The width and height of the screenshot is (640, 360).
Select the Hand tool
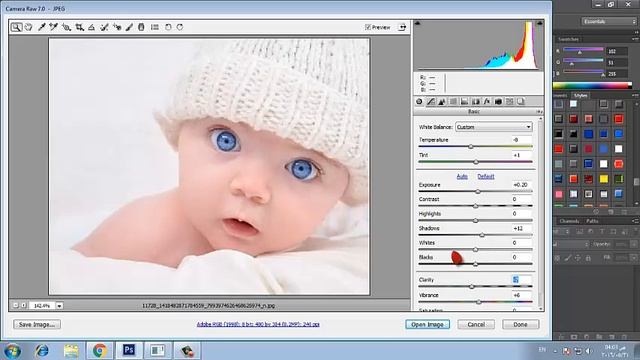pos(28,27)
